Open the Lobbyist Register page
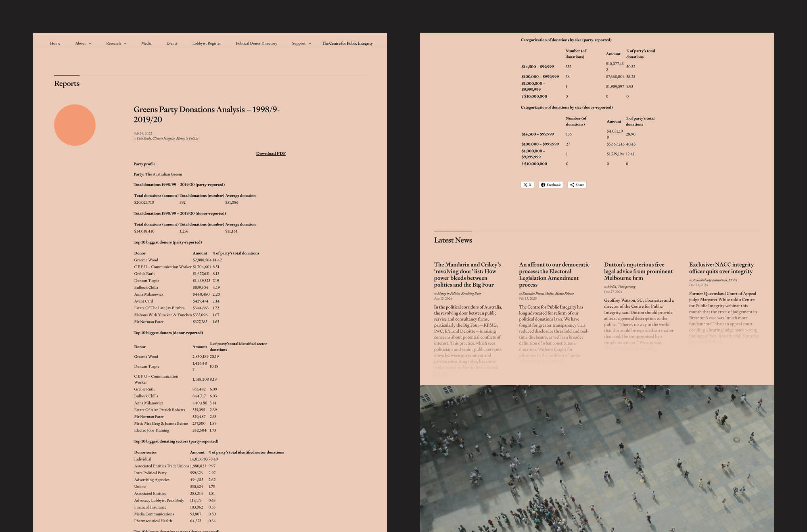This screenshot has height=532, width=807. click(x=207, y=43)
